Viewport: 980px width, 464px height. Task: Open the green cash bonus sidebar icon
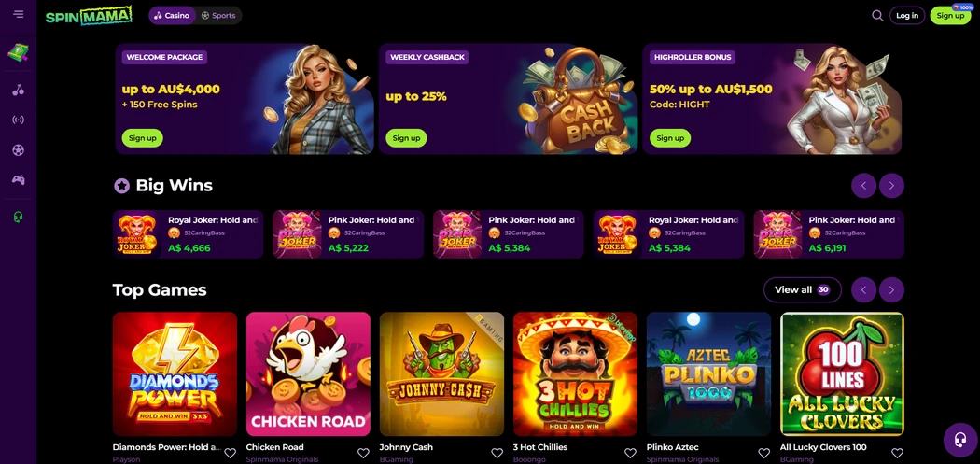click(18, 54)
